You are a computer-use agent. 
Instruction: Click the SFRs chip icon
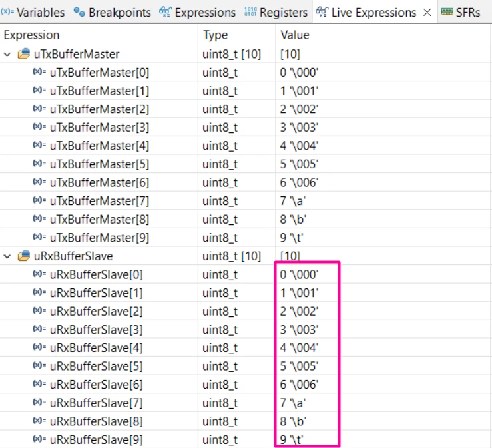point(447,12)
